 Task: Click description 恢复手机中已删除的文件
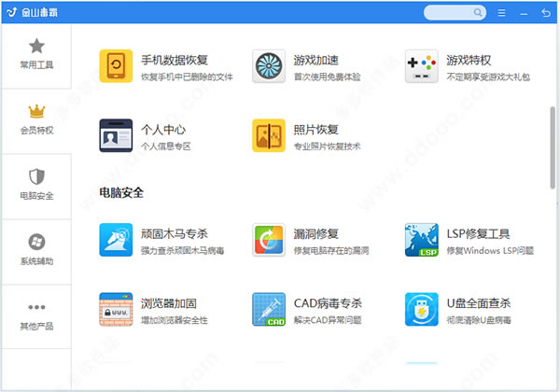(187, 77)
